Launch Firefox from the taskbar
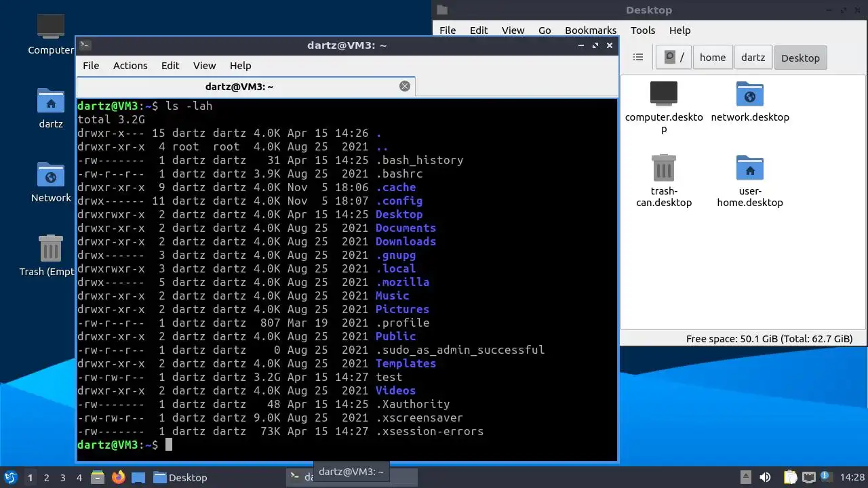Screen dimensions: 868x488 (x=118, y=477)
